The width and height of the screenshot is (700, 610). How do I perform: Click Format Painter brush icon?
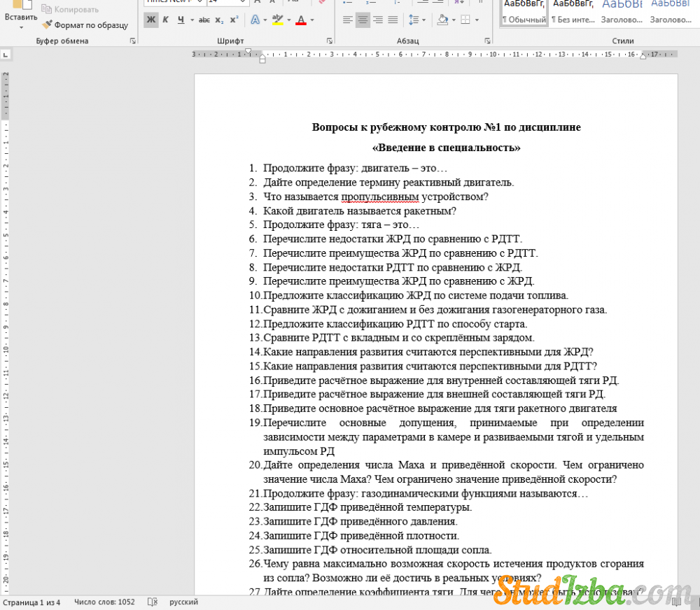(47, 24)
